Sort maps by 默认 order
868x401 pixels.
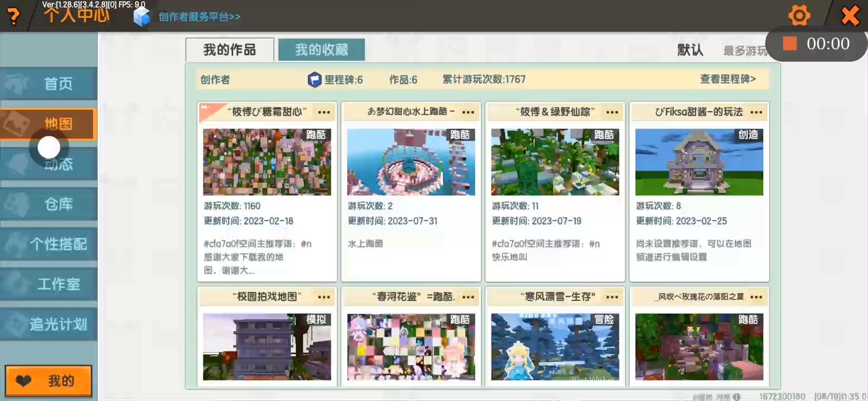click(690, 50)
